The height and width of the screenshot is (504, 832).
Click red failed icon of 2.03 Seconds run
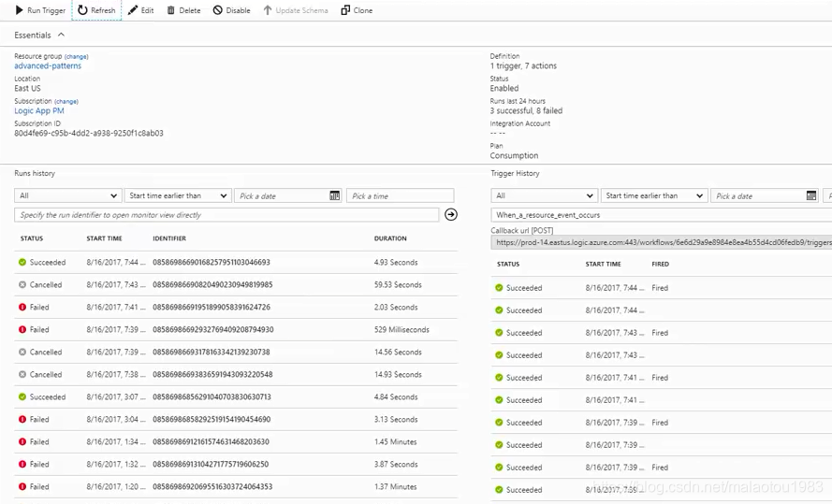tap(22, 307)
